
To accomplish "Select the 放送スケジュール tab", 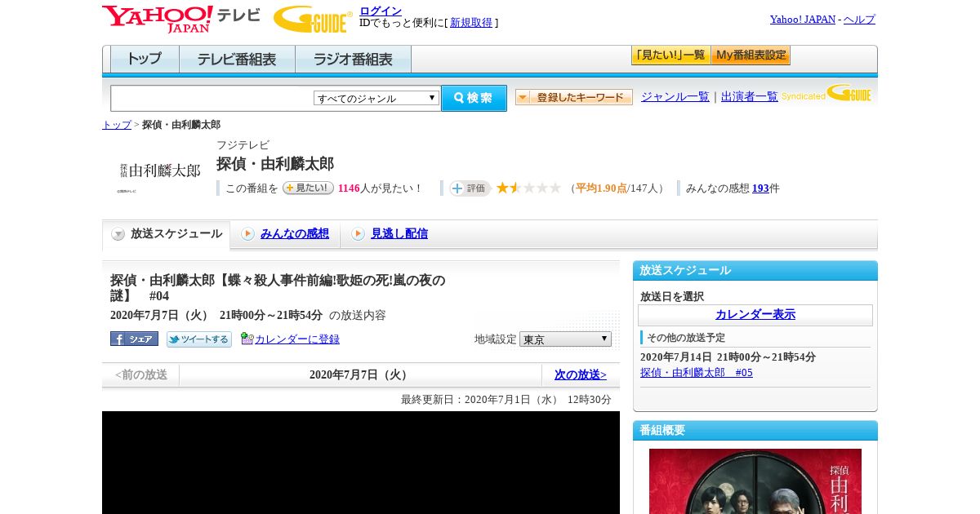I will click(166, 234).
